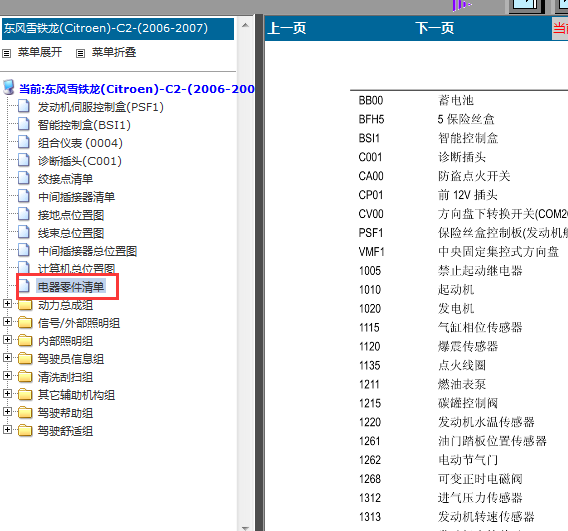Click folder icon for 清洗刮扫组

pyautogui.click(x=25, y=377)
